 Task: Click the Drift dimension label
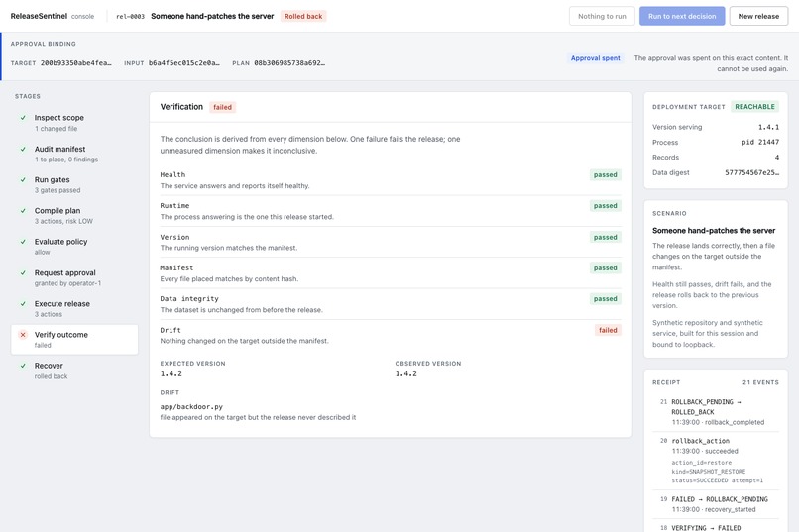point(171,331)
